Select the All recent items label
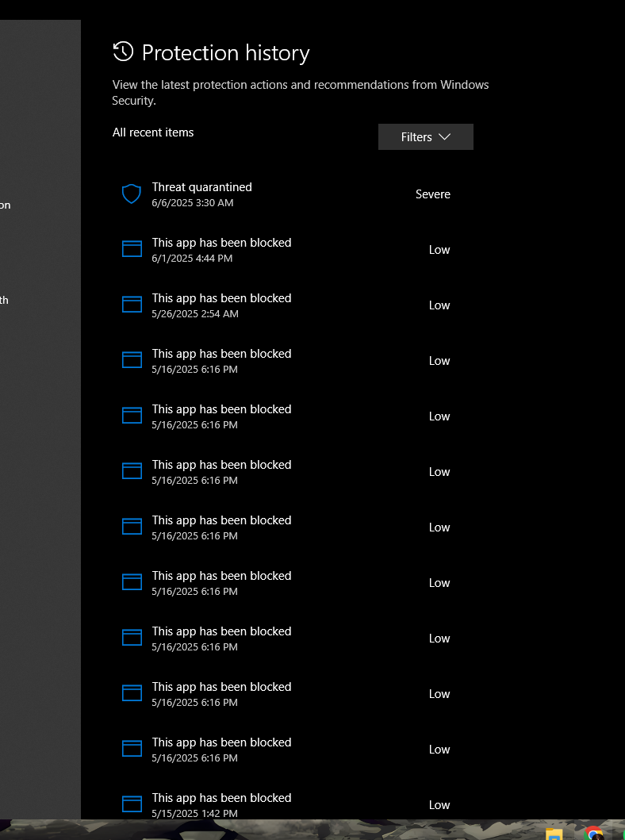 point(153,132)
